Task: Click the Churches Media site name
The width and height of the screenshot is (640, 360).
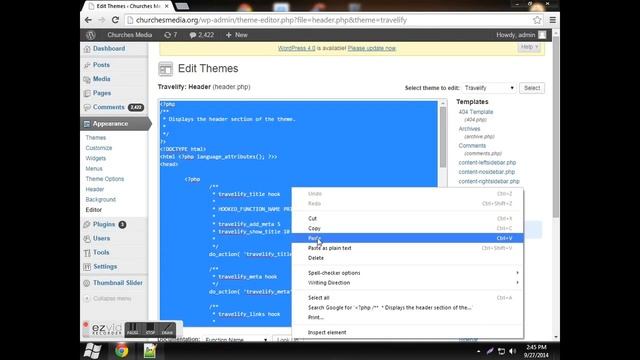Action: click(129, 35)
